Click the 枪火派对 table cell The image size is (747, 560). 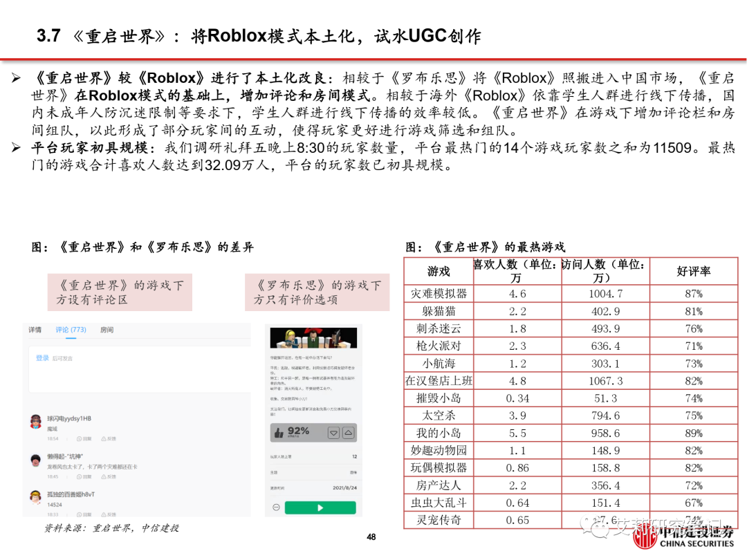(x=439, y=346)
